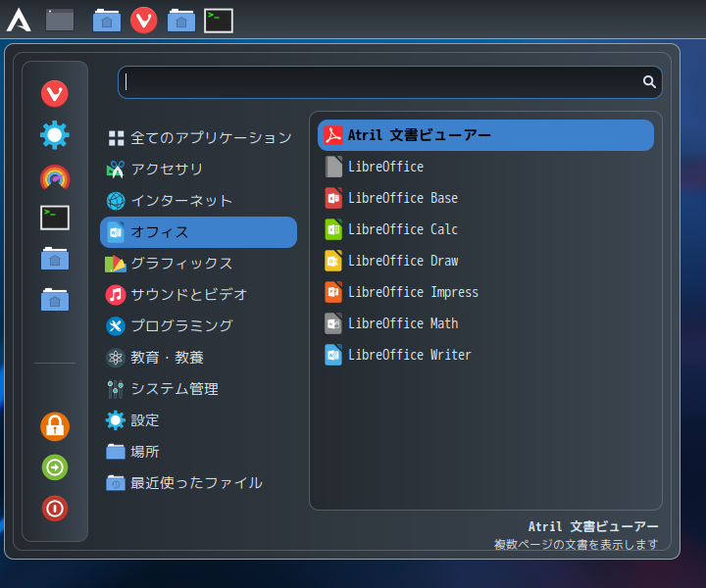Screen dimensions: 706x588
Task: Open the Arch menu launcher icon
Action: 19,21
